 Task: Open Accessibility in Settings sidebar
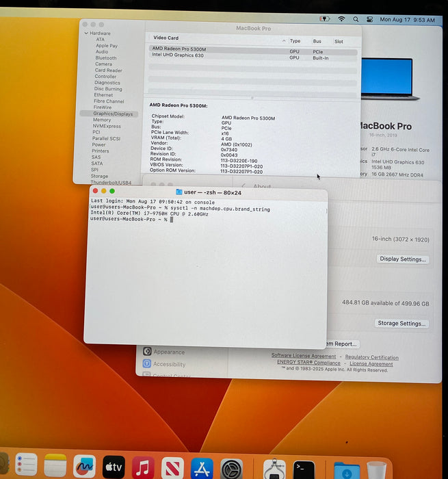[x=169, y=364]
